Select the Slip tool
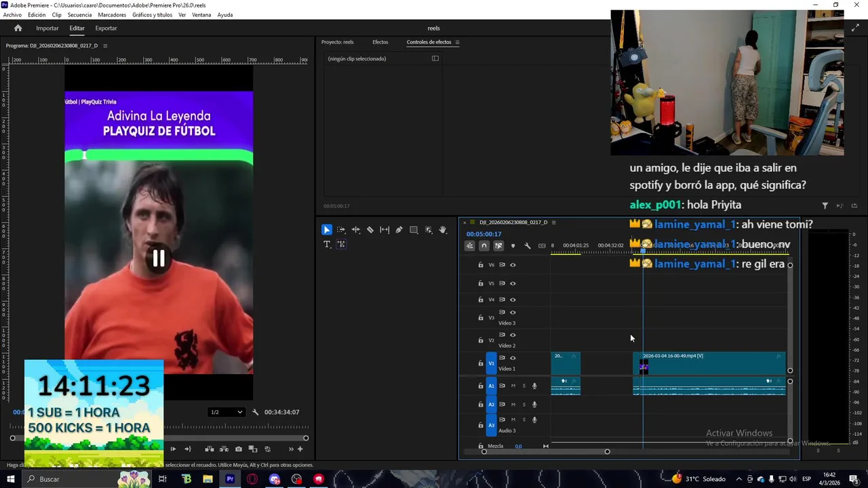 pyautogui.click(x=384, y=230)
